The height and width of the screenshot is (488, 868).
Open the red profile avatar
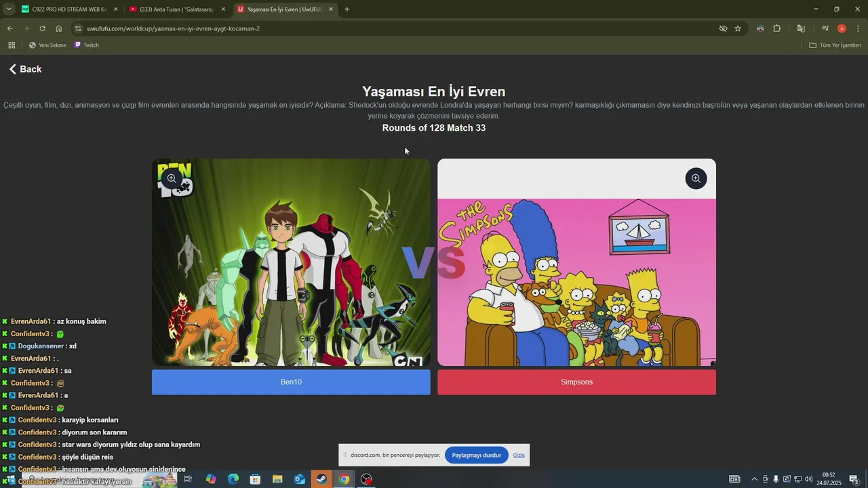pyautogui.click(x=842, y=28)
